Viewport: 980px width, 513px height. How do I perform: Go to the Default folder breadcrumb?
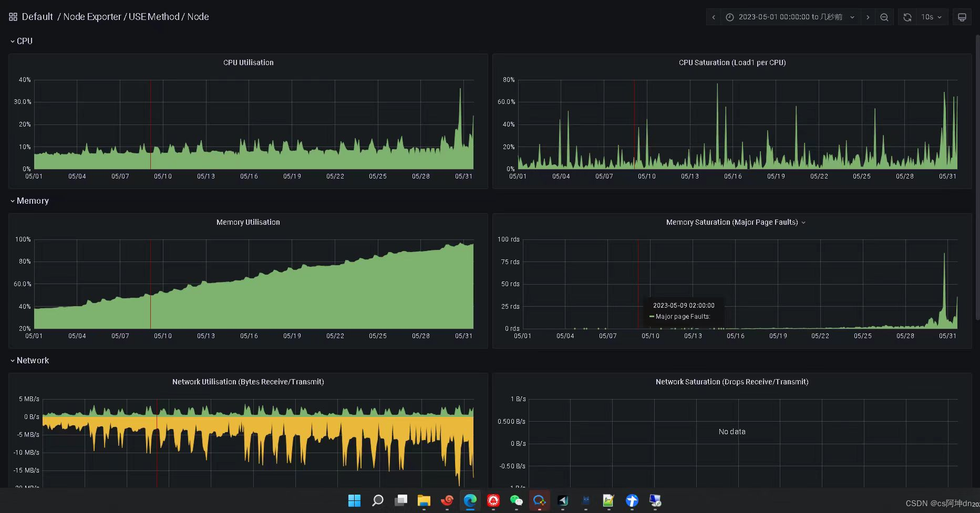(37, 17)
